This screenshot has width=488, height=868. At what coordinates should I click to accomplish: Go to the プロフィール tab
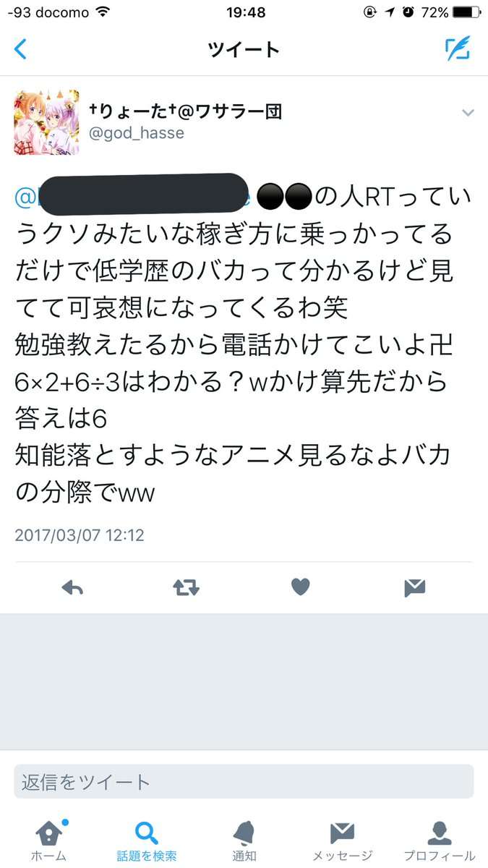[440, 841]
